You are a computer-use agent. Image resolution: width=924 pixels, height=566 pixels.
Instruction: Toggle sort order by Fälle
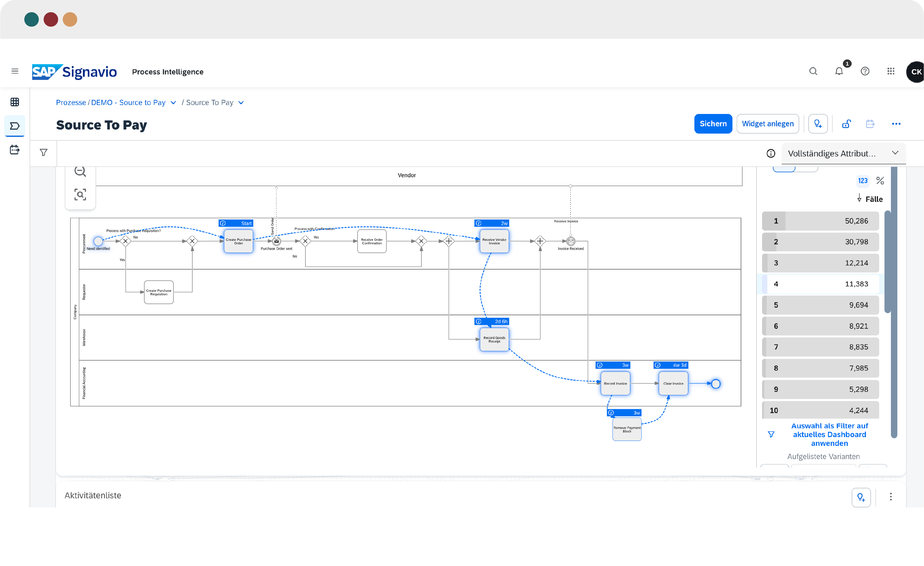pyautogui.click(x=870, y=199)
